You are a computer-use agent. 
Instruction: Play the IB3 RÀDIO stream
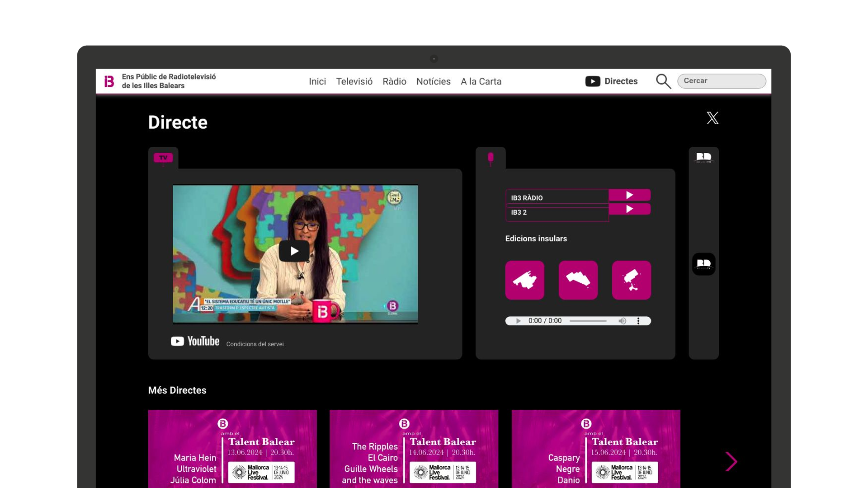click(629, 195)
